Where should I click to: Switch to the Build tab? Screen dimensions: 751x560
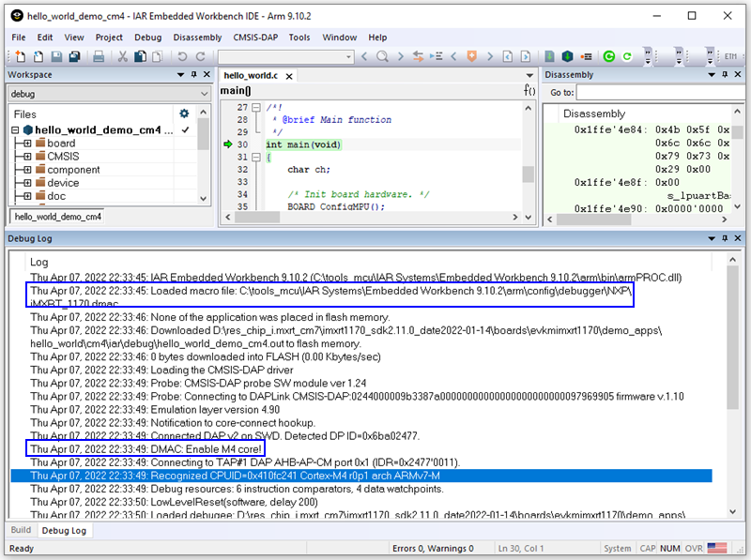(x=21, y=530)
